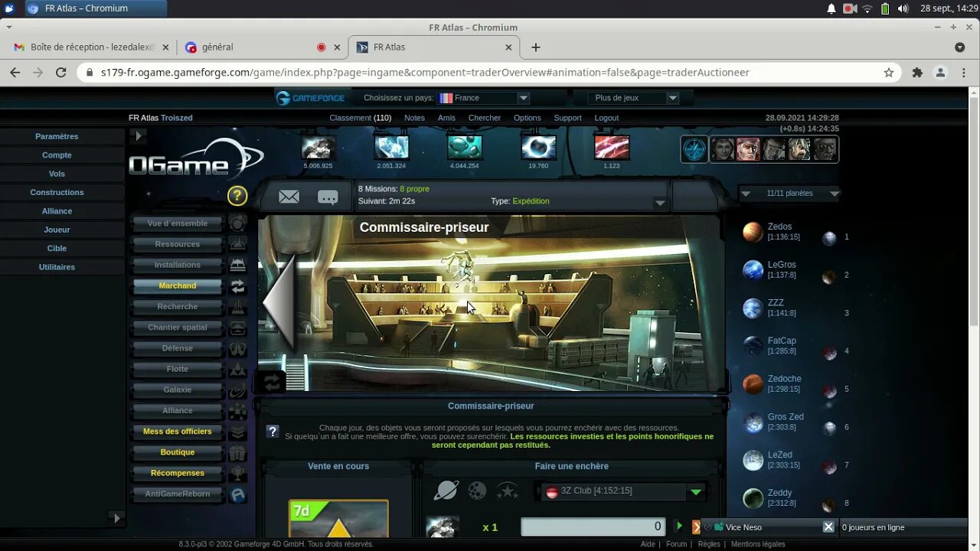Bookmark this page with the star icon
The height and width of the screenshot is (551, 980).
889,73
